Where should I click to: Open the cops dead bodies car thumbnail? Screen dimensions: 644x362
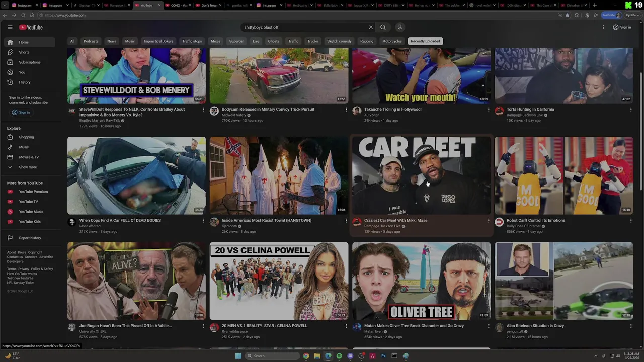click(136, 175)
